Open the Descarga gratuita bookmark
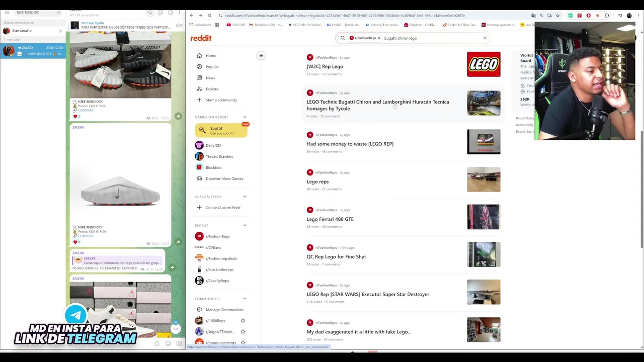The height and width of the screenshot is (362, 644). tap(498, 25)
